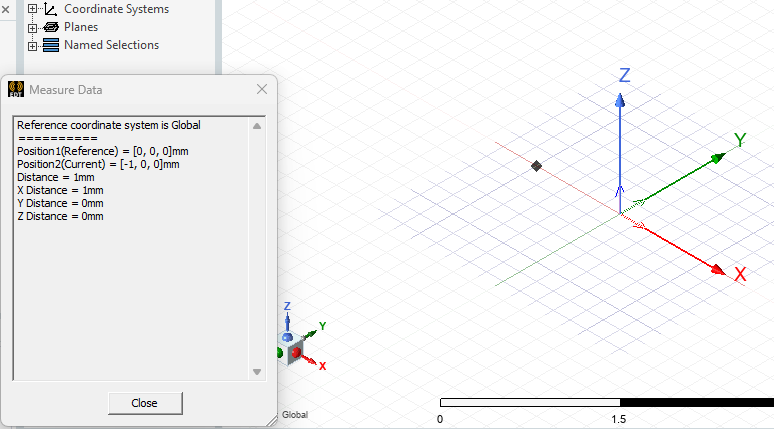
Task: Click the blue Z axis arrowhead in viewport
Action: tap(620, 101)
